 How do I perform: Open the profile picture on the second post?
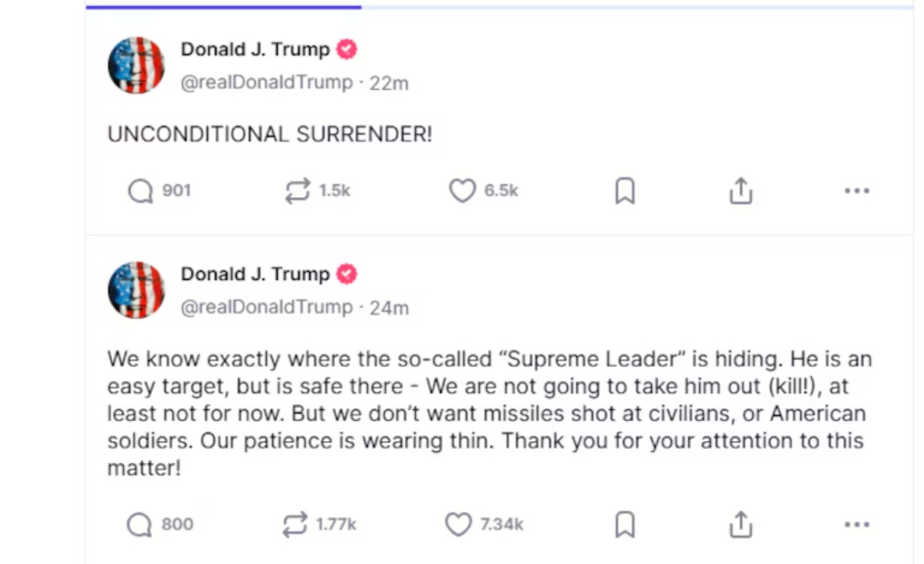[x=136, y=290]
